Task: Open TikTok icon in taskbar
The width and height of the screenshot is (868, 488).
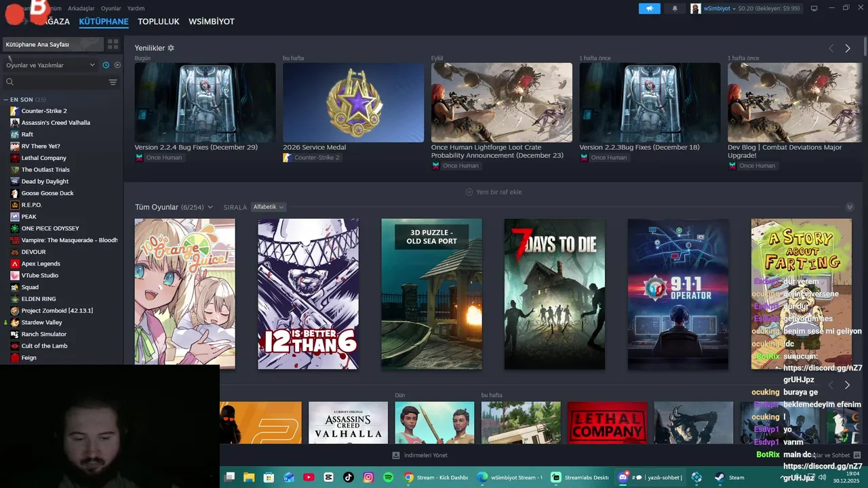Action: click(x=349, y=477)
